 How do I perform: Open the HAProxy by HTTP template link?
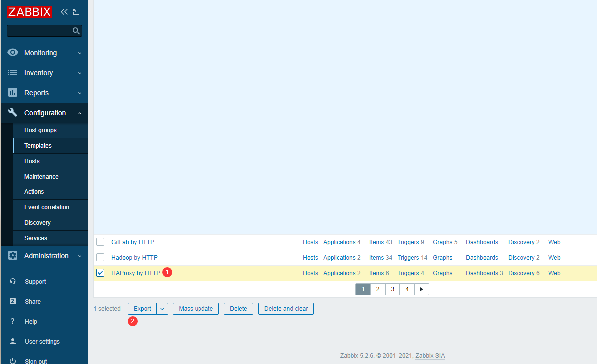(x=136, y=273)
